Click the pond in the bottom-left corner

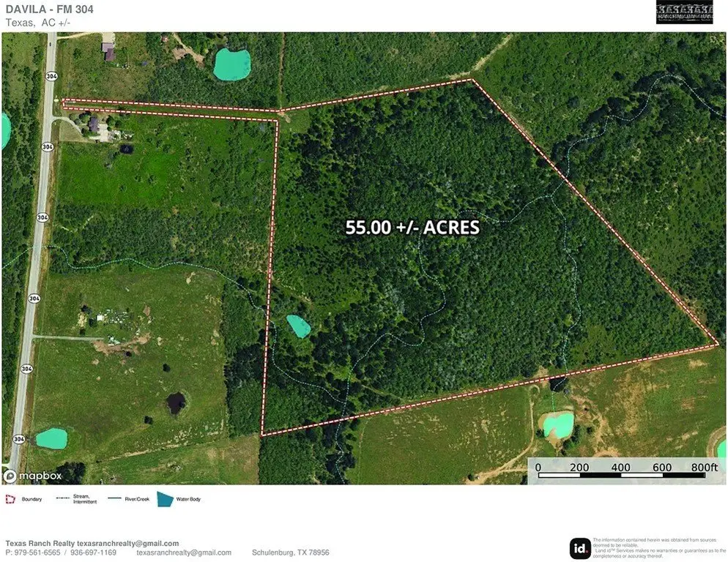pyautogui.click(x=51, y=438)
